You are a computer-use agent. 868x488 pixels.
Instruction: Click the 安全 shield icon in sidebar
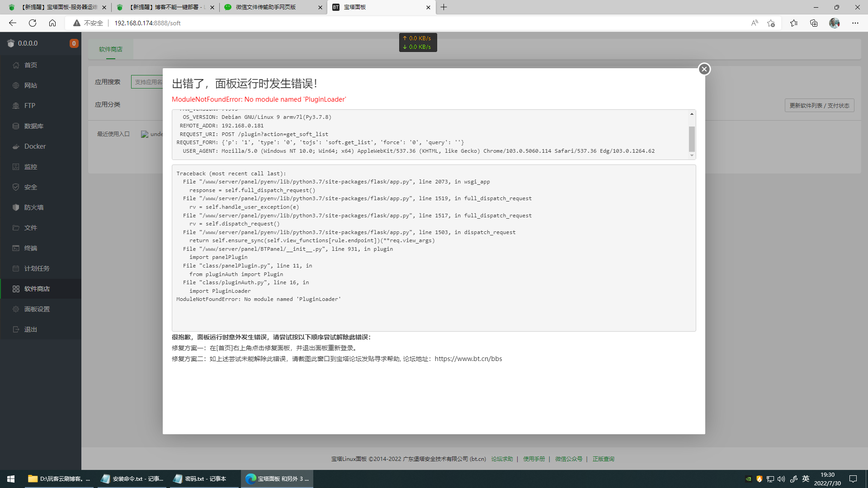16,187
